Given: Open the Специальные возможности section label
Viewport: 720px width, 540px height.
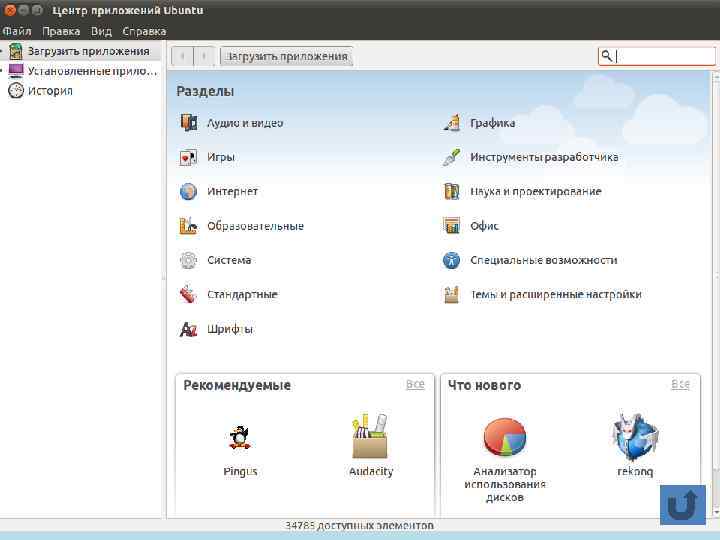Looking at the screenshot, I should pos(543,260).
